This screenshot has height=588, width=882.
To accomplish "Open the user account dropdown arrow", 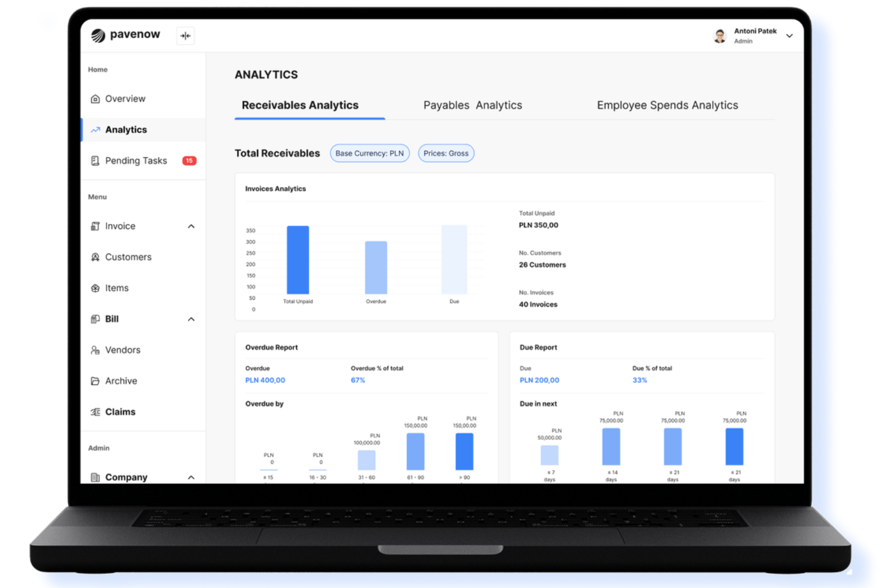I will click(790, 36).
